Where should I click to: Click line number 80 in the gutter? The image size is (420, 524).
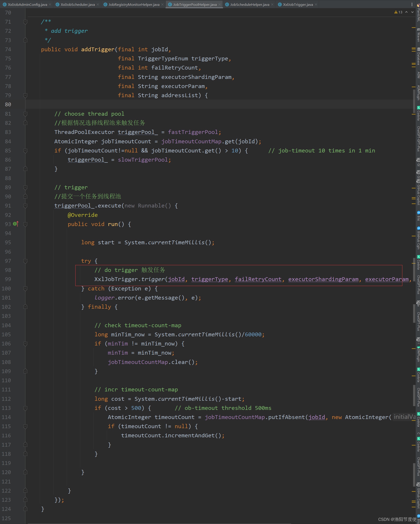pos(8,105)
